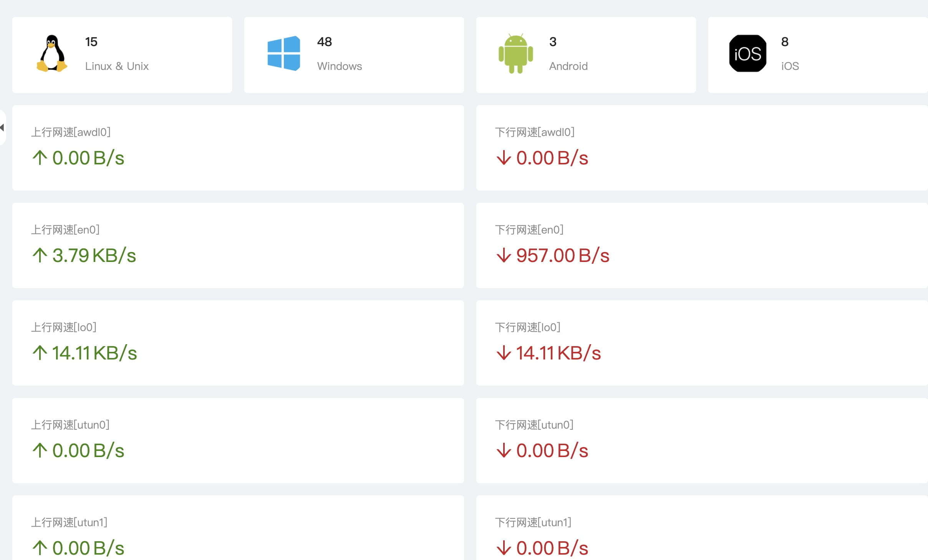
Task: Open the Windows label link
Action: (x=340, y=66)
